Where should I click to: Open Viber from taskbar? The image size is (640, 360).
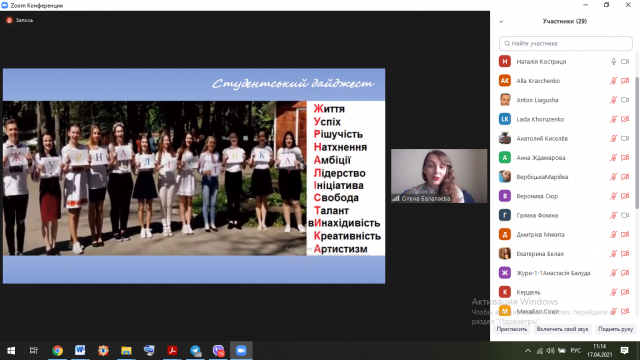click(218, 351)
